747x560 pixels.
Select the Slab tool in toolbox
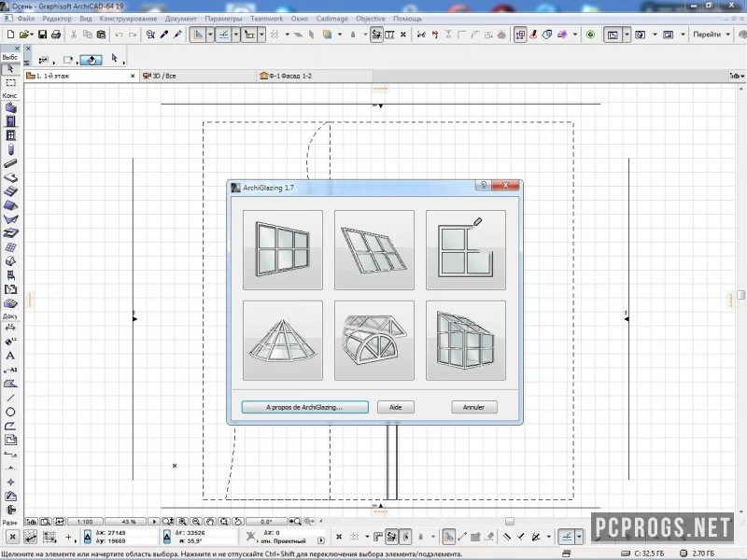click(10, 177)
